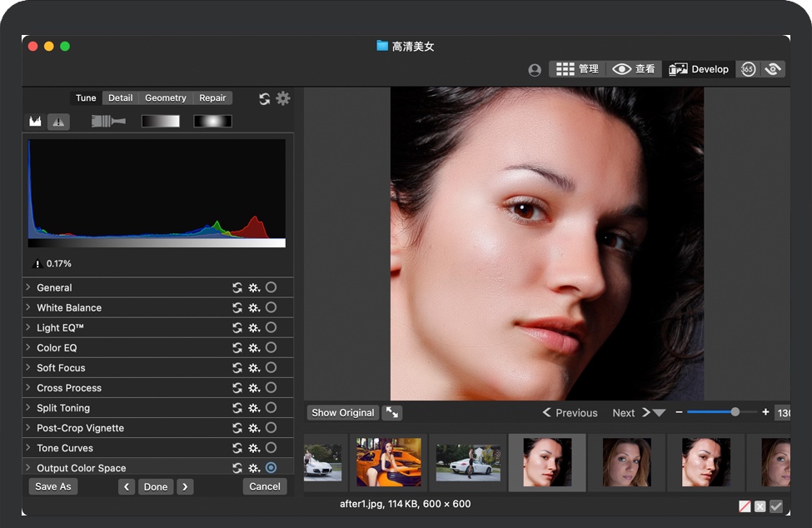Switch to the Geometry tab
Image resolution: width=812 pixels, height=528 pixels.
pyautogui.click(x=165, y=98)
